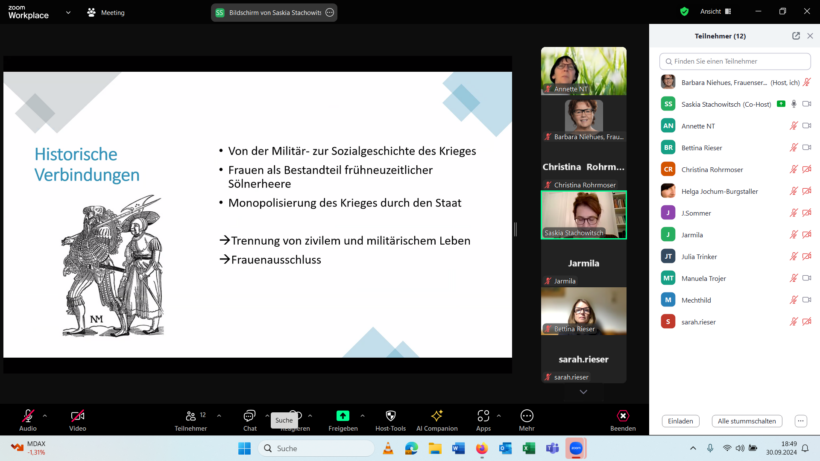The image size is (820, 461).
Task: Pop out the Teilnehmer panel
Action: (x=796, y=36)
